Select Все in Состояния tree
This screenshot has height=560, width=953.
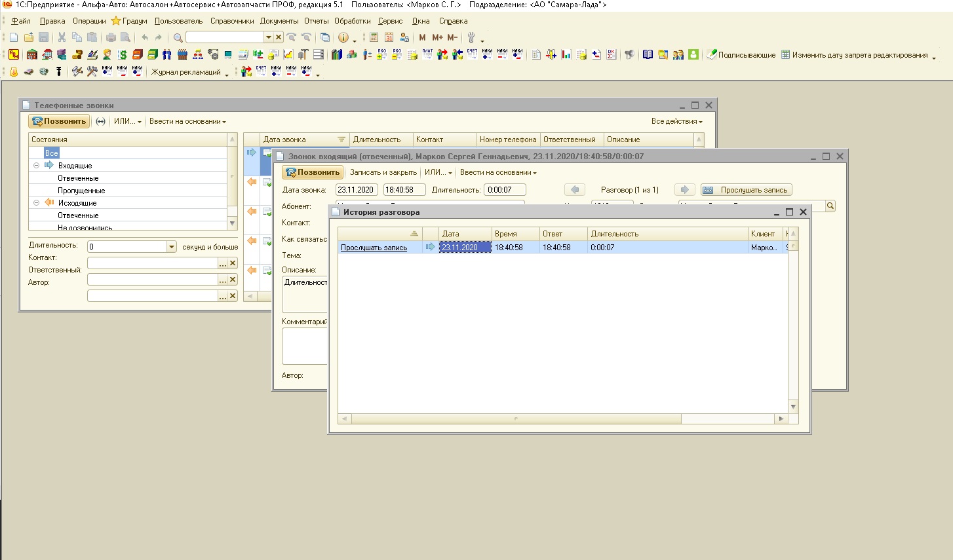(x=52, y=153)
